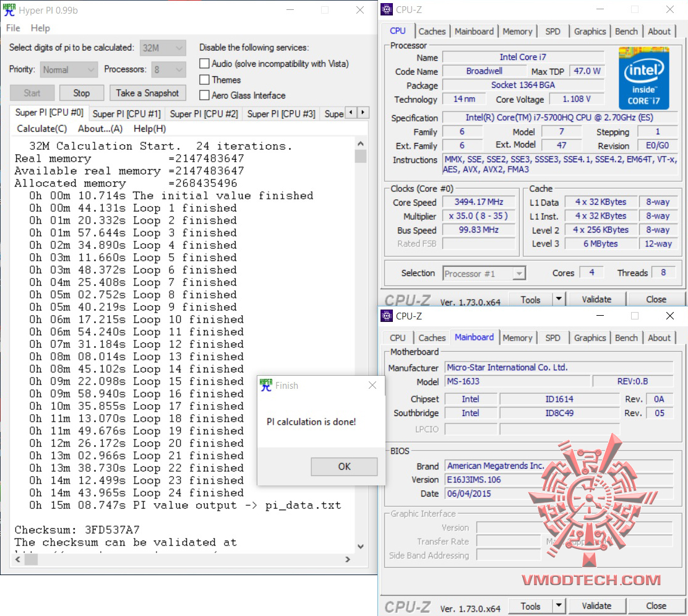This screenshot has height=616, width=688.
Task: Switch to Super PI [CPU #2] tab
Action: (204, 114)
